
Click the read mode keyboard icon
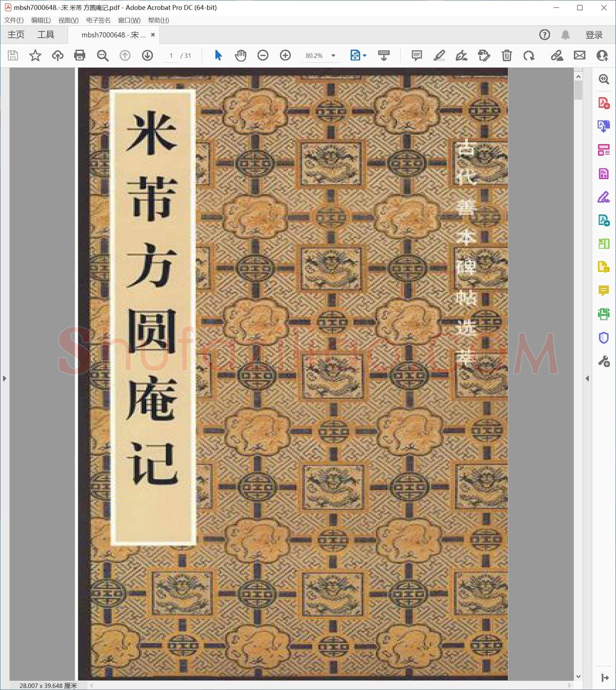(x=384, y=55)
